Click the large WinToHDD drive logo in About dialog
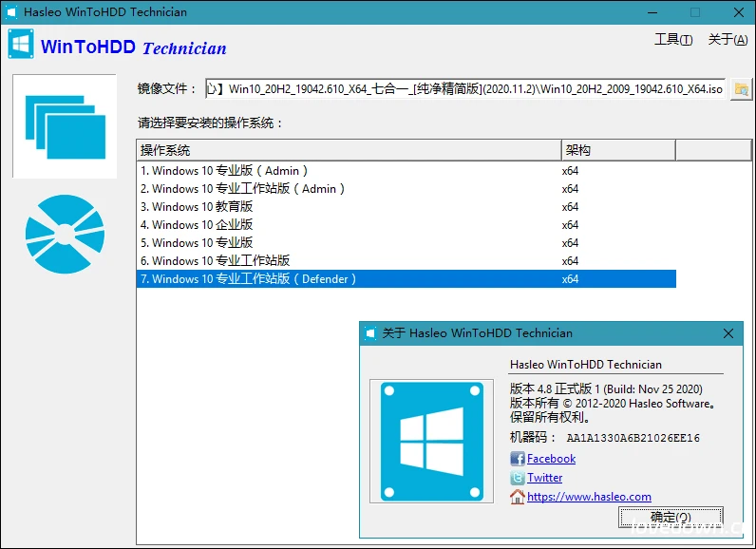 pyautogui.click(x=431, y=441)
